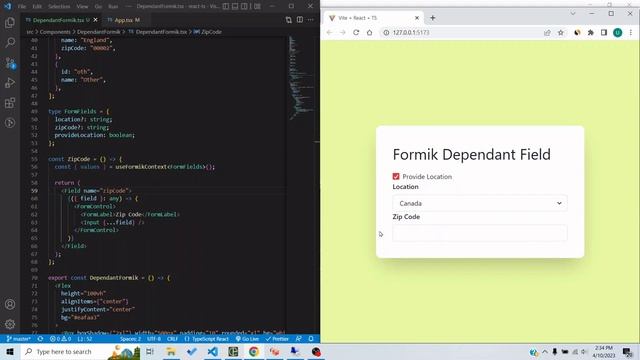Click the master branch in status bar
Image resolution: width=640 pixels, height=360 pixels.
pyautogui.click(x=18, y=339)
